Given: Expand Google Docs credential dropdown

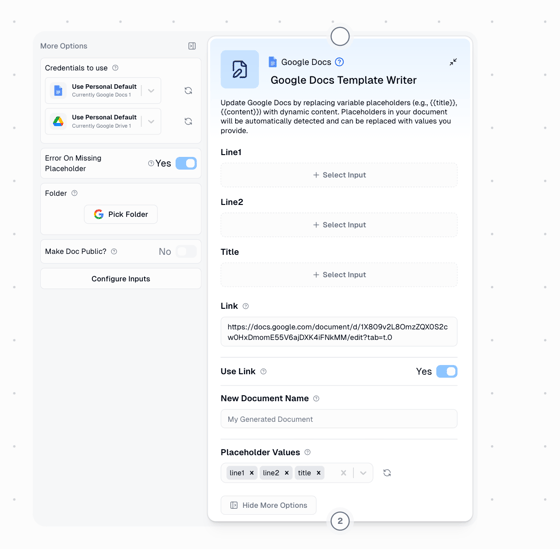Looking at the screenshot, I should tap(151, 91).
